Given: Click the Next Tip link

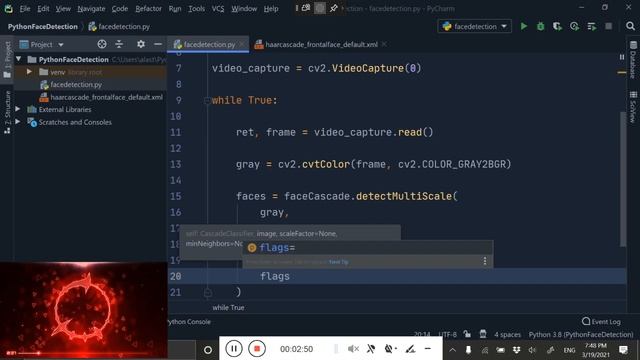Looking at the screenshot, I should 338,262.
